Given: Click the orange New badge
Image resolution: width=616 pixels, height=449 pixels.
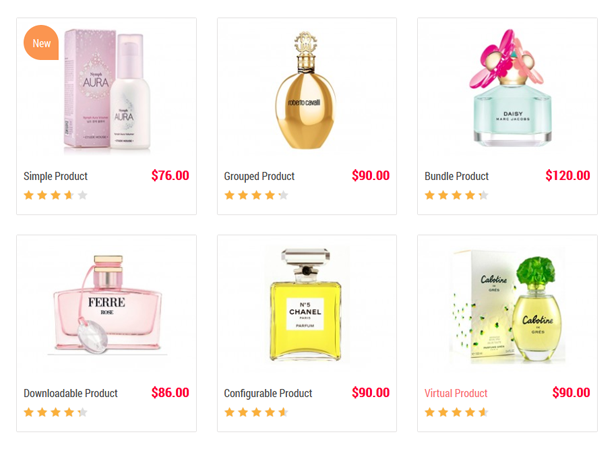Looking at the screenshot, I should click(41, 42).
